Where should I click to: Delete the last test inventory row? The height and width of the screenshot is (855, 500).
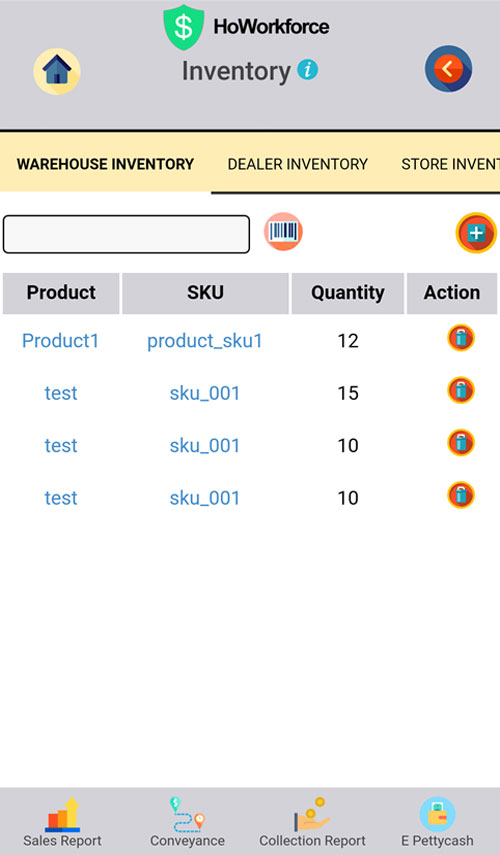coord(461,495)
